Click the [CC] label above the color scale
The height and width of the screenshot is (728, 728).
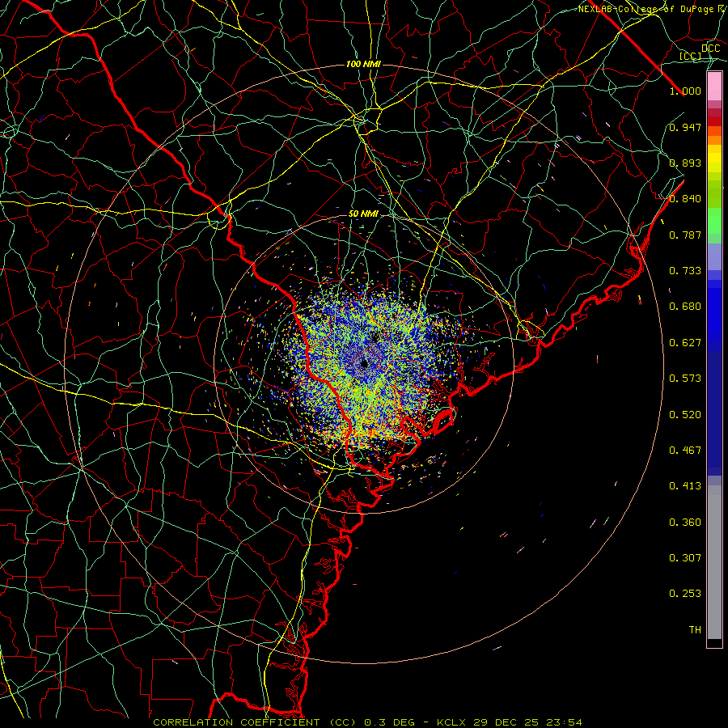pyautogui.click(x=691, y=56)
